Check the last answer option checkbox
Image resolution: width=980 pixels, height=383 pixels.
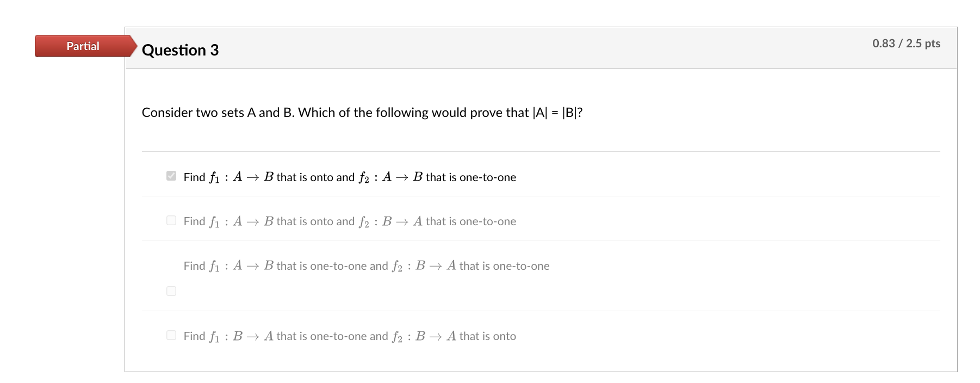[171, 335]
